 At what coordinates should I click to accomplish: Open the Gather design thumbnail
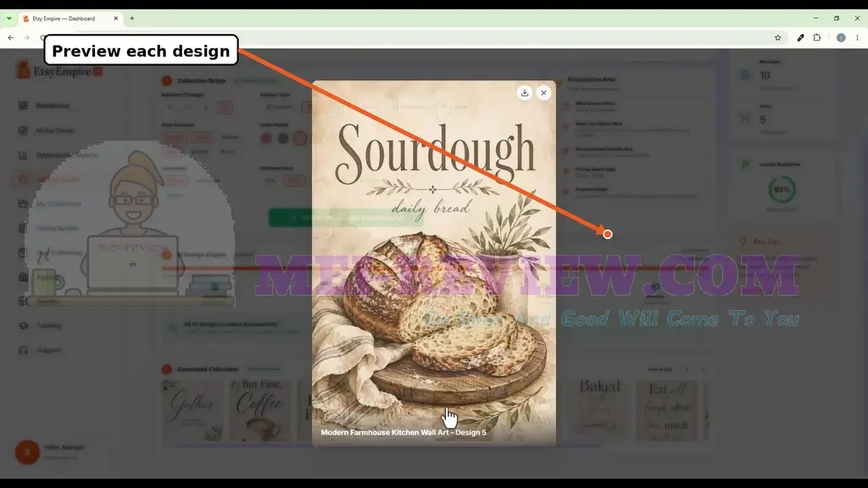[192, 411]
